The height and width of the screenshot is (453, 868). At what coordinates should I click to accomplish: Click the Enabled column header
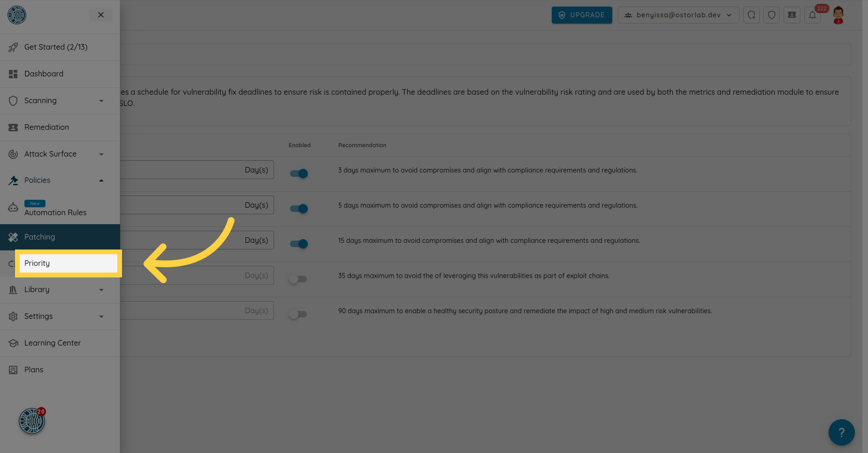[300, 145]
